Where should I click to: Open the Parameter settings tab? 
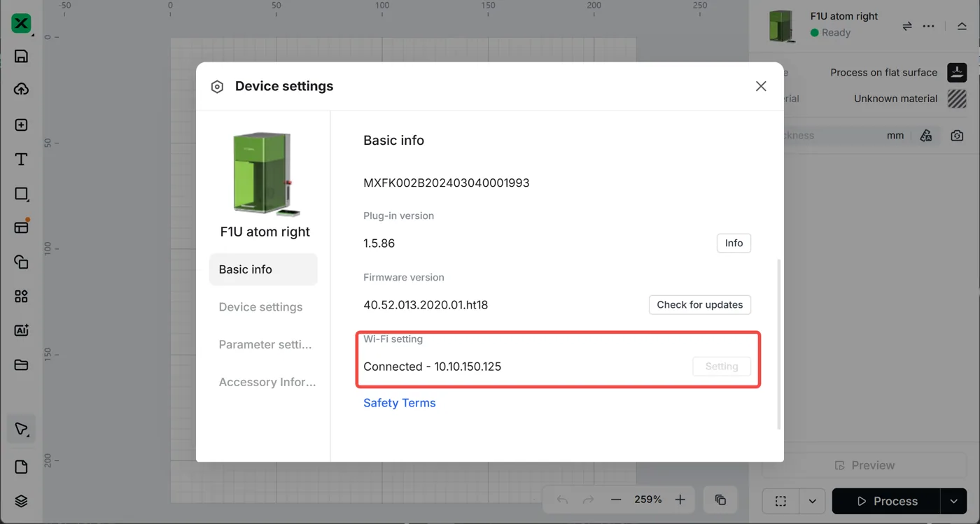[x=265, y=344]
